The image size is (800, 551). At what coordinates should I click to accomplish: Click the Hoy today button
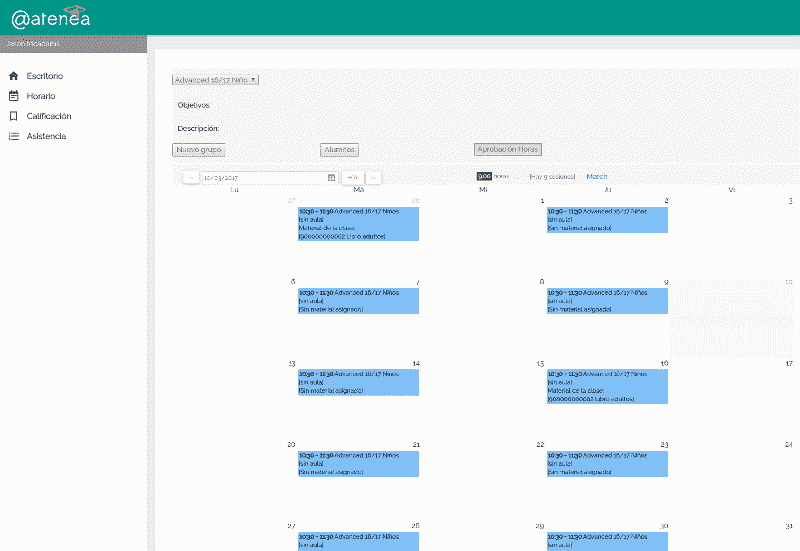353,178
